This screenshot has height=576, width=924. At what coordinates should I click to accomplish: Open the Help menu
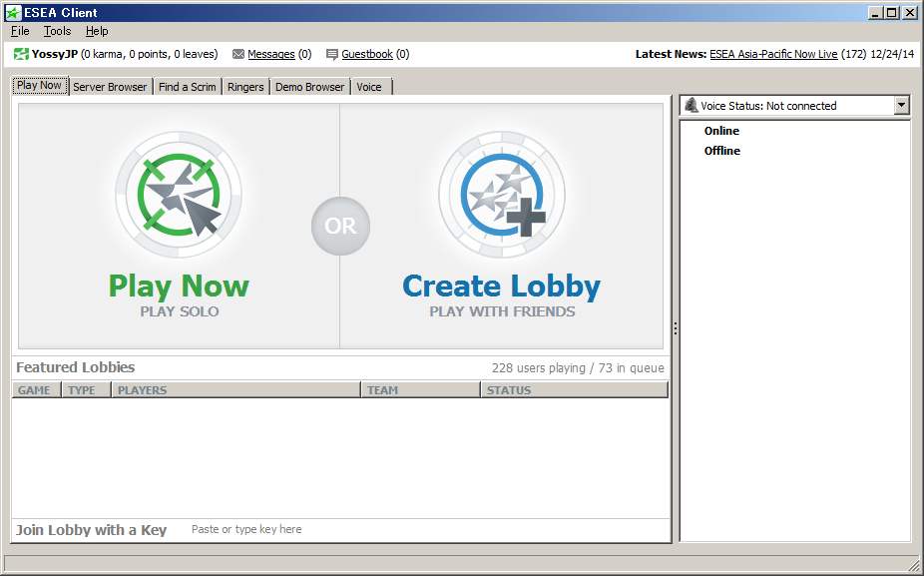pyautogui.click(x=97, y=31)
